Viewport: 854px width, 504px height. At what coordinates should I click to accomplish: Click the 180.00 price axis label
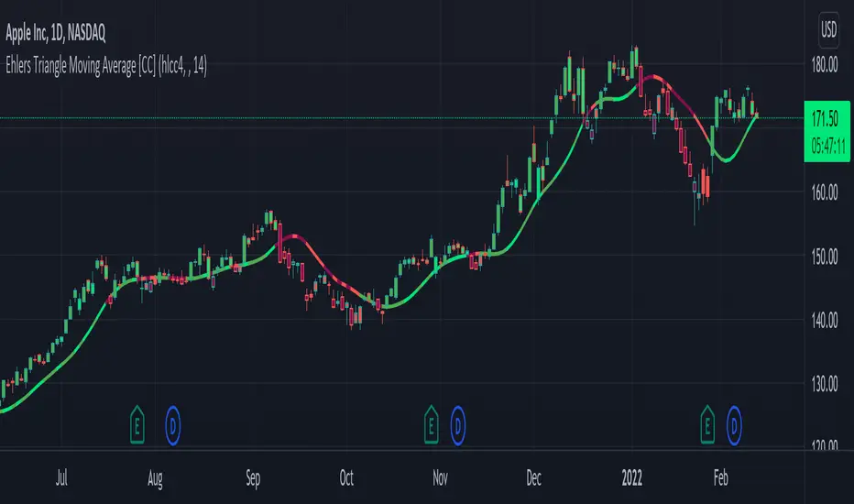(x=825, y=65)
